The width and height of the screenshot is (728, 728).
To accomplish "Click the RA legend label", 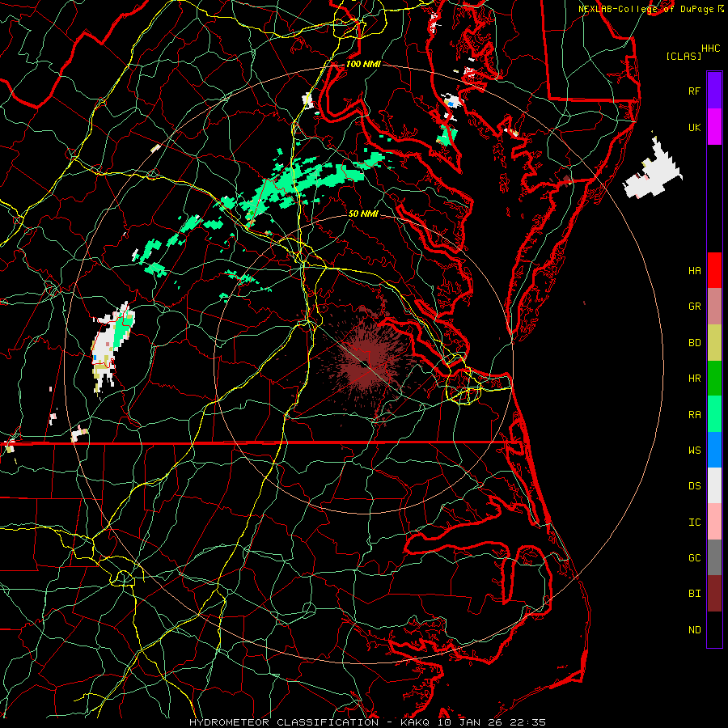I will tap(694, 415).
